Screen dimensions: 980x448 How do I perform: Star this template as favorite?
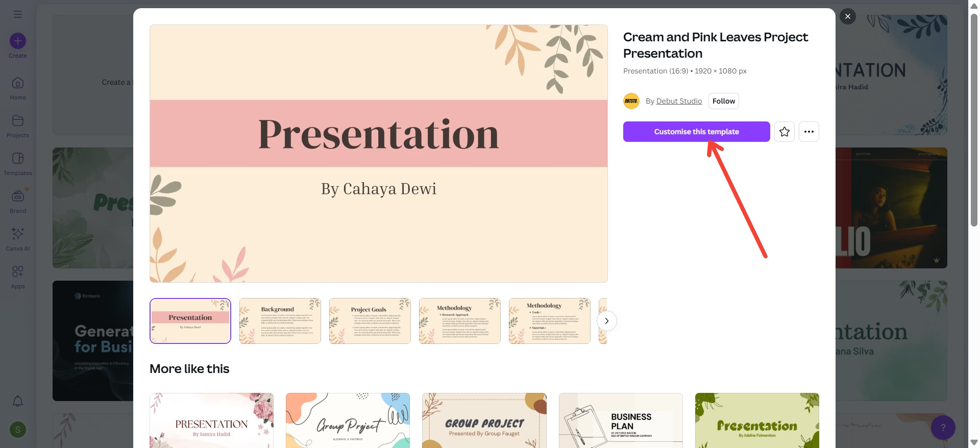[x=785, y=132]
